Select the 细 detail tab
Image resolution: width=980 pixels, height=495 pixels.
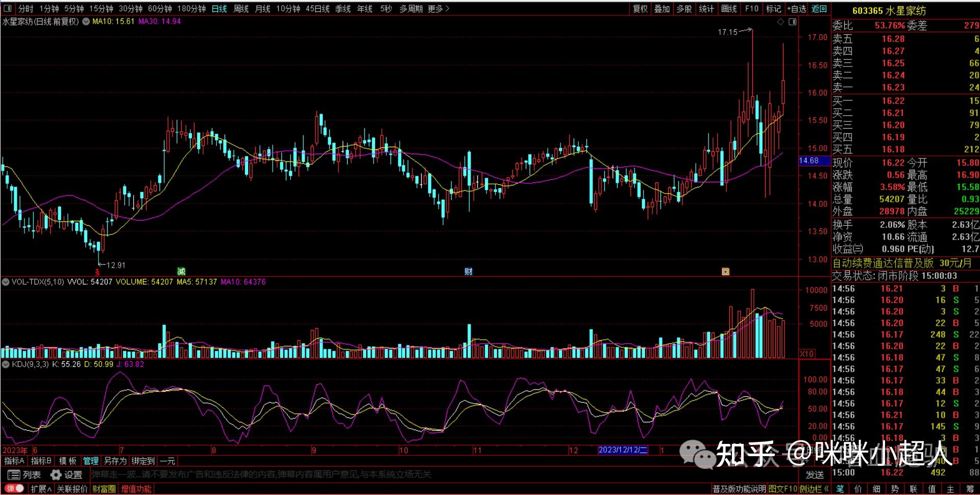point(876,489)
